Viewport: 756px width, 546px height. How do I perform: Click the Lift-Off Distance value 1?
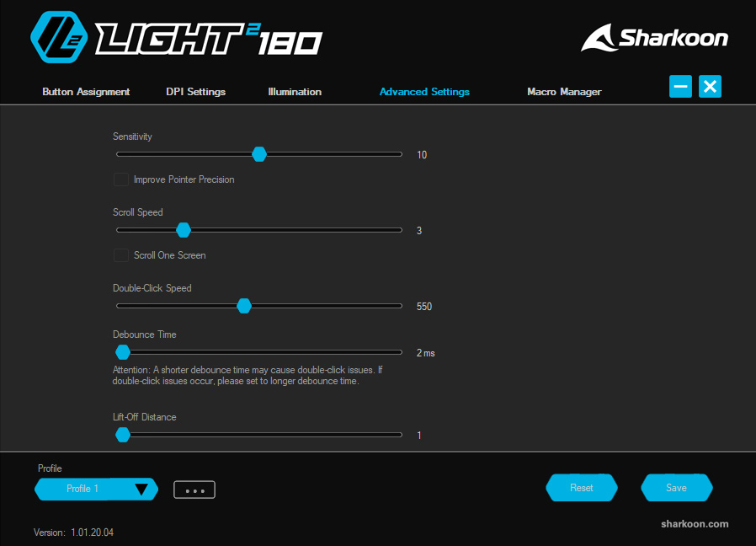(x=419, y=436)
